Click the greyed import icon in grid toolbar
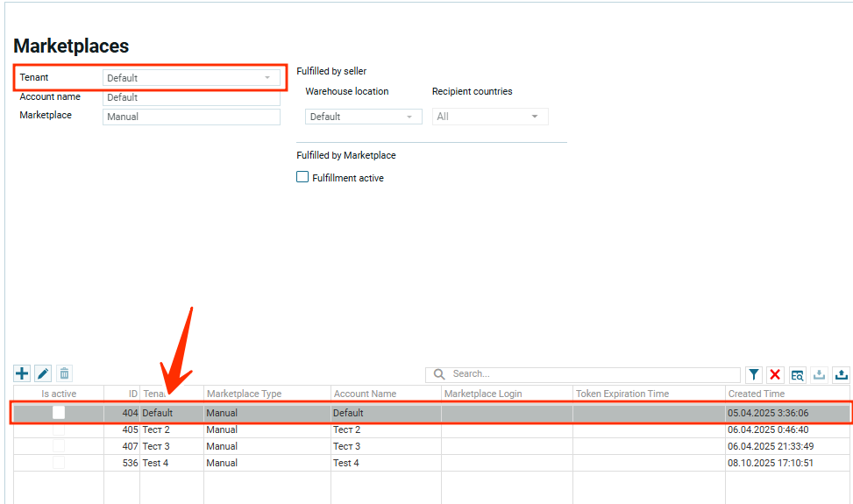Screen dimensions: 853x504 819,375
